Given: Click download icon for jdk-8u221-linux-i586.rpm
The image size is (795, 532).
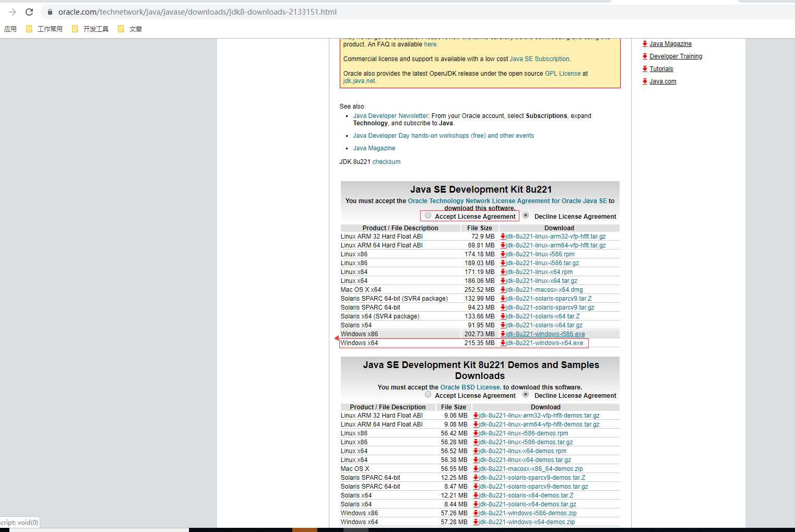Looking at the screenshot, I should (503, 254).
